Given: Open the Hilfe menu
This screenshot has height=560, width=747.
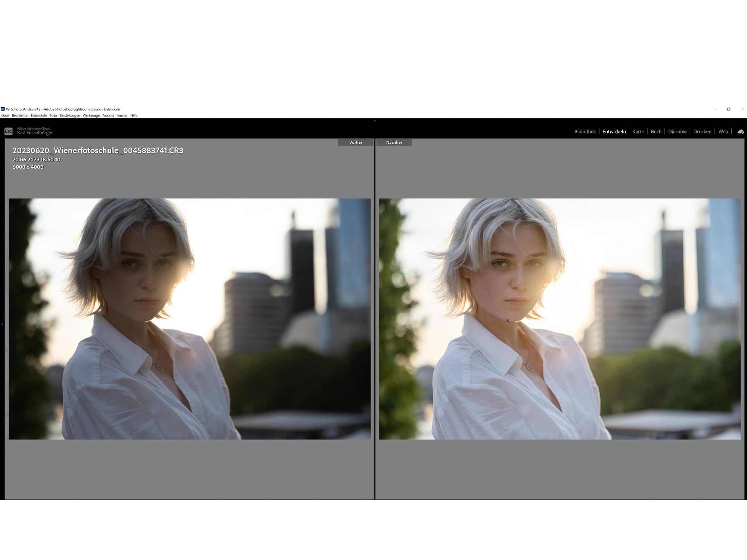Looking at the screenshot, I should 134,116.
